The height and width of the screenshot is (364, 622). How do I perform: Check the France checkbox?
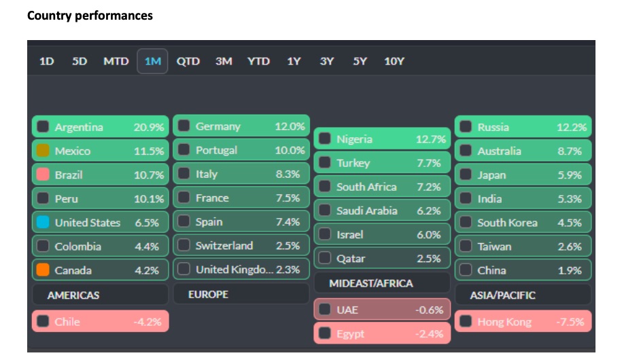pyautogui.click(x=184, y=197)
